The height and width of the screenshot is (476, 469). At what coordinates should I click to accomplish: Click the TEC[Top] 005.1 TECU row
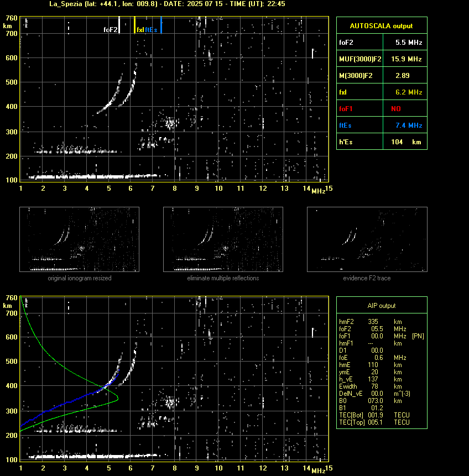coord(374,422)
